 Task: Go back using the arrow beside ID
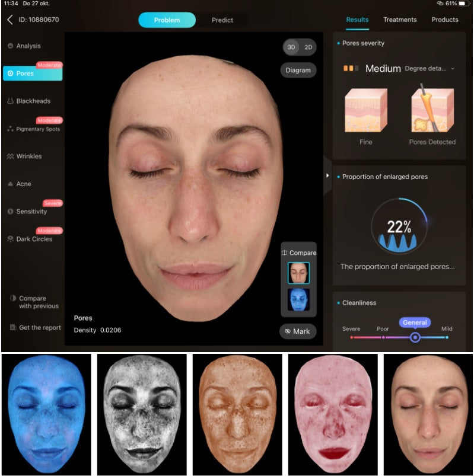tap(10, 20)
